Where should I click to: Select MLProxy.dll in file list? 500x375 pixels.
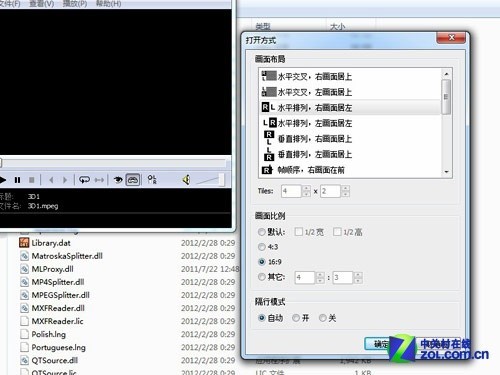pos(52,269)
